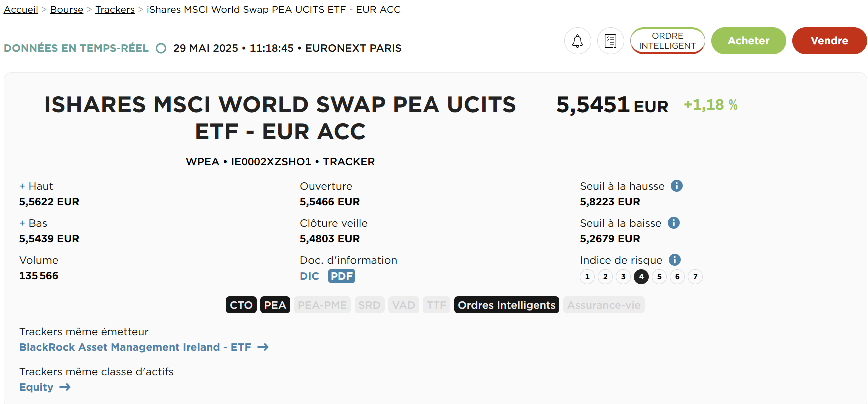The image size is (868, 404).
Task: Click the Volume value 135 566
Action: point(39,276)
